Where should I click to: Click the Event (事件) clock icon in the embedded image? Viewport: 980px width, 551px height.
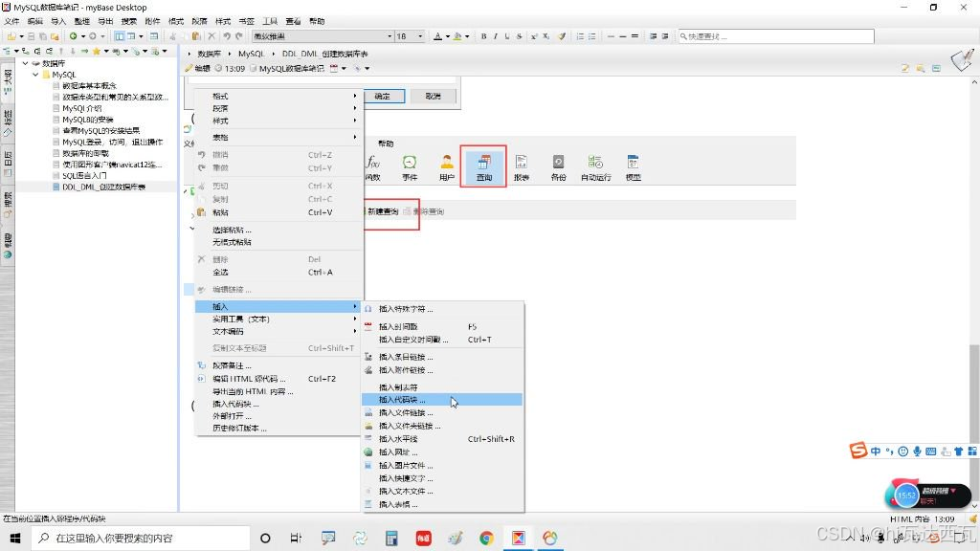(x=410, y=167)
